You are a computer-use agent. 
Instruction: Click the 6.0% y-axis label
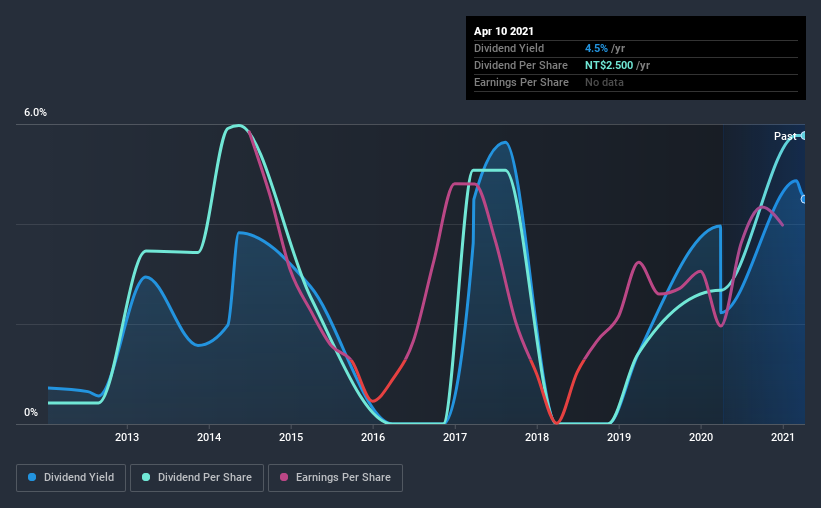[35, 113]
